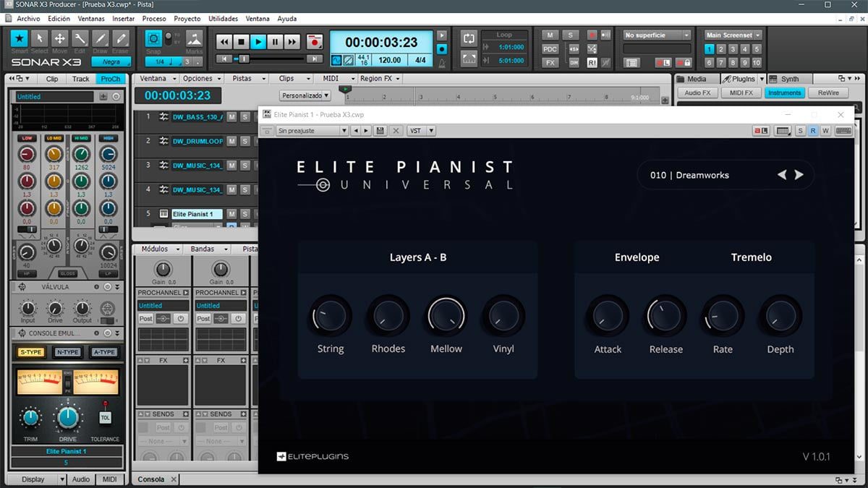The width and height of the screenshot is (868, 488).
Task: Select the Erase tool
Action: [121, 38]
